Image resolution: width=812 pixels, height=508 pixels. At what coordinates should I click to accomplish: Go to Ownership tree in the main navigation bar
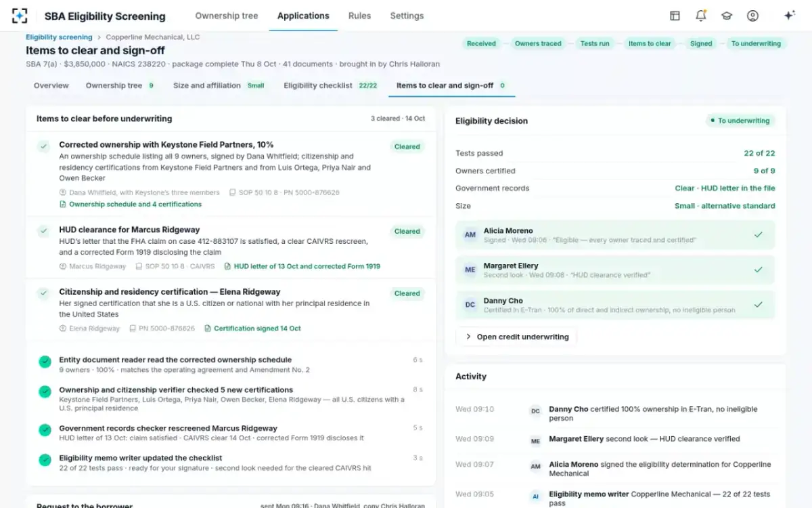(x=227, y=16)
